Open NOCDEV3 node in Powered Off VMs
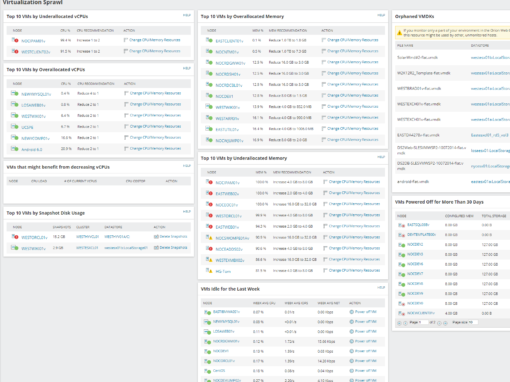The width and height of the screenshot is (510, 382). click(x=415, y=254)
